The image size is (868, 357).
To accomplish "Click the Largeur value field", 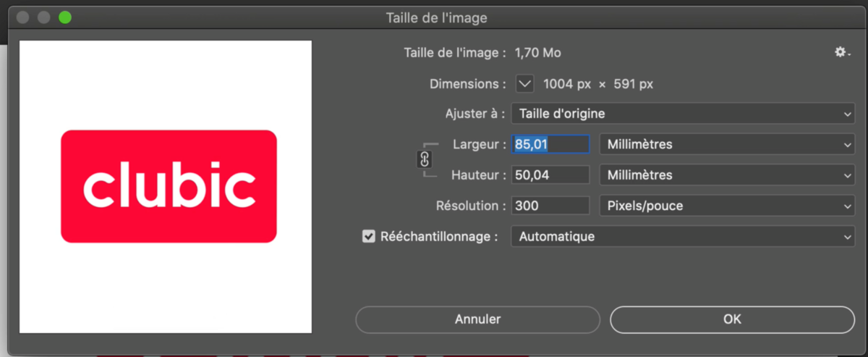I will pyautogui.click(x=550, y=145).
